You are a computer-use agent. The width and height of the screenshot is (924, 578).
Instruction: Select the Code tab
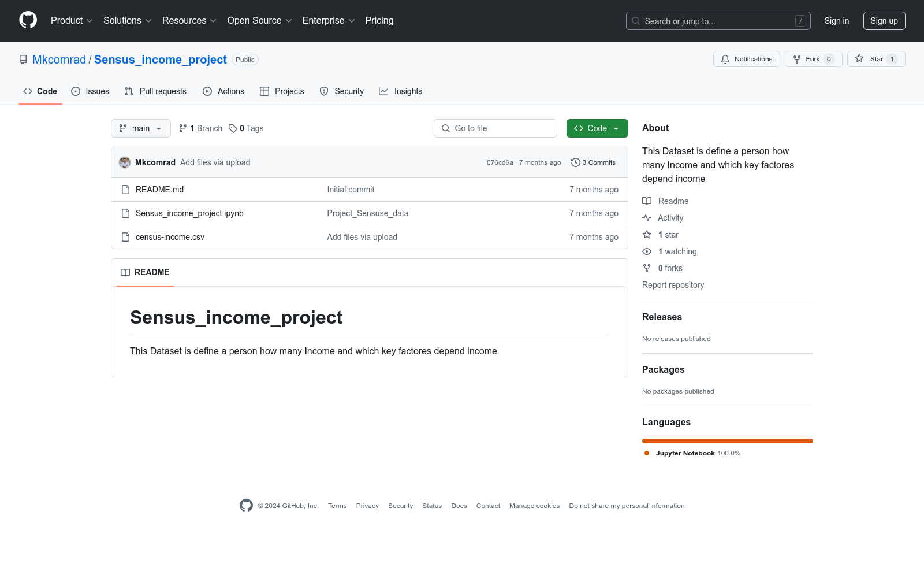click(x=40, y=91)
